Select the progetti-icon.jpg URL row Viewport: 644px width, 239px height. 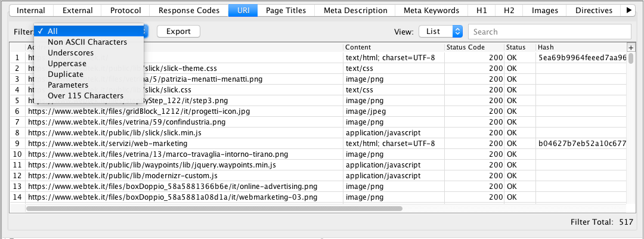(318, 111)
